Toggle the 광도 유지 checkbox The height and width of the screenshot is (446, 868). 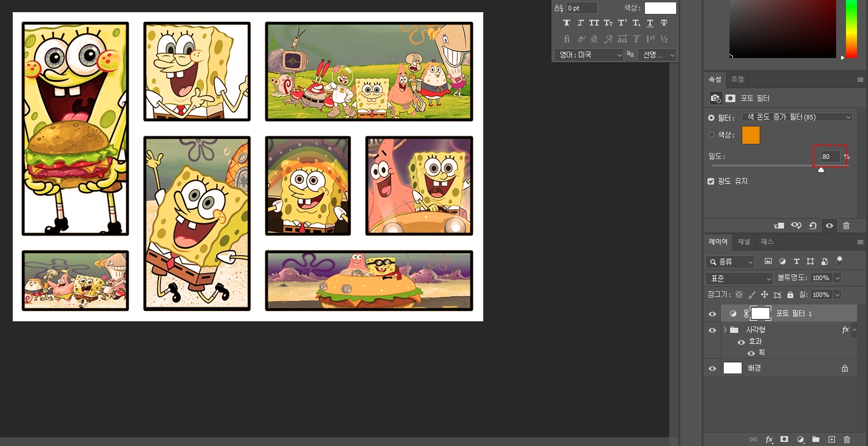[711, 182]
